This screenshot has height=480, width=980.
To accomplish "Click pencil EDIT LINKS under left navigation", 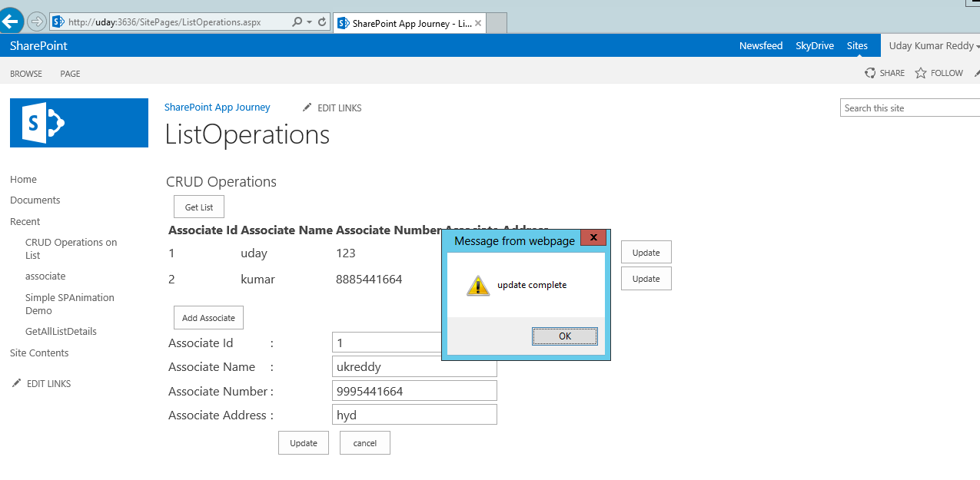I will point(42,383).
